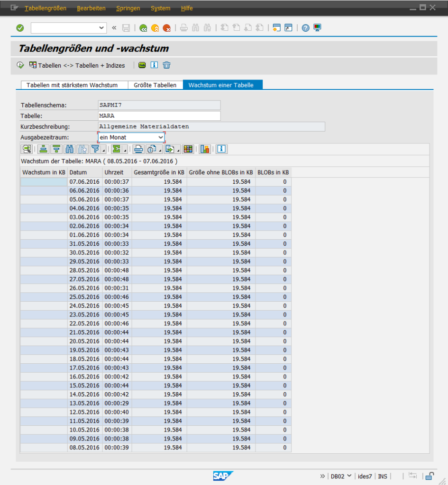
Task: Click the ALV Find binoculars icon
Action: click(69, 149)
